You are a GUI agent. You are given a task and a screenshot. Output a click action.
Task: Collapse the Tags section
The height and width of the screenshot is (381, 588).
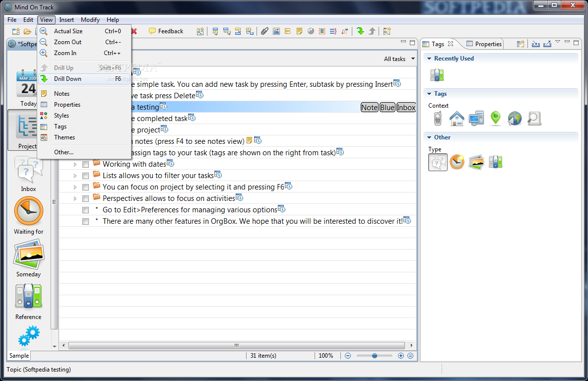pos(429,94)
